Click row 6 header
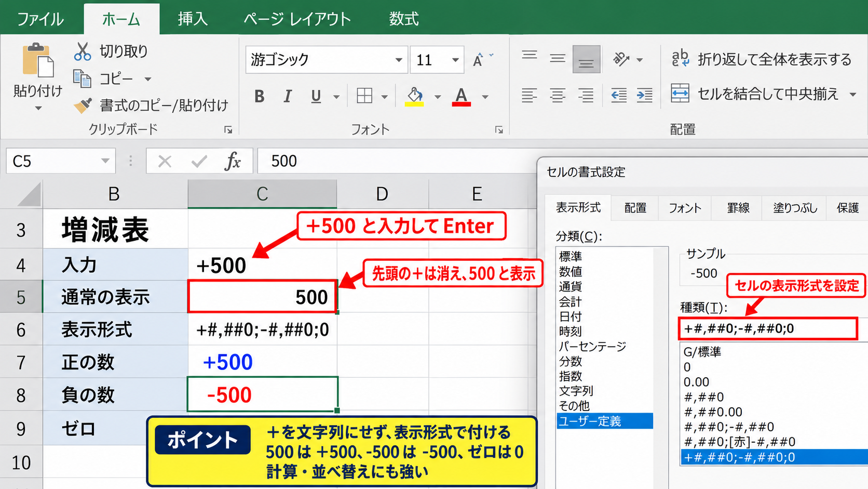Viewport: 868px width, 489px height. coord(21,329)
